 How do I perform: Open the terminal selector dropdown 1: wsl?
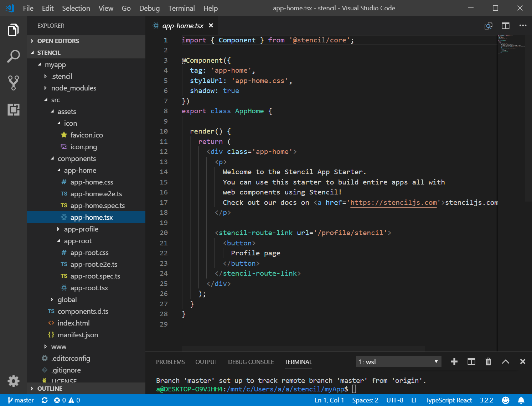pos(398,362)
